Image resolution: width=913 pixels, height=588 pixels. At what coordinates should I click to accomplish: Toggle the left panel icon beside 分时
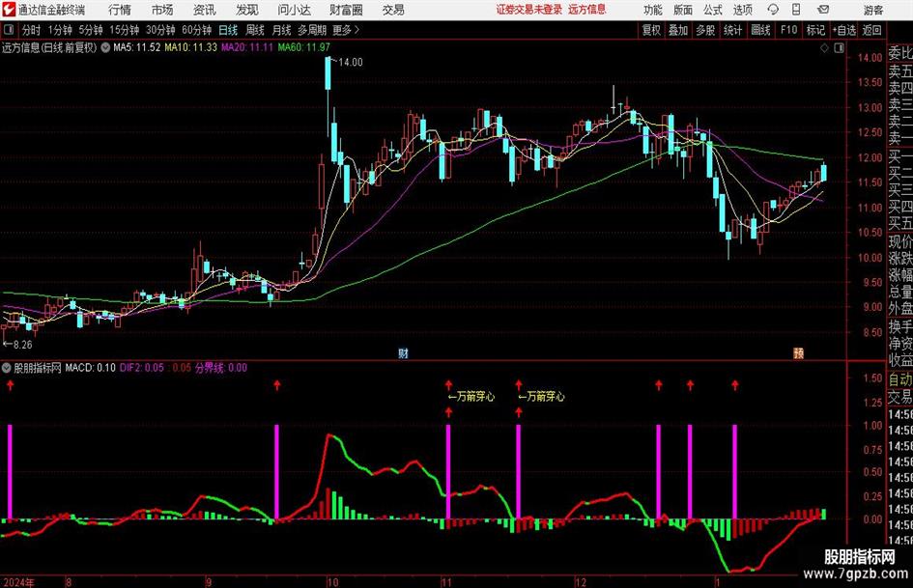point(9,30)
